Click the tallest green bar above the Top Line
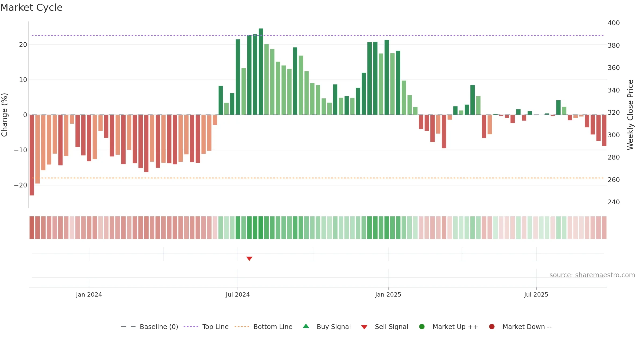 point(261,72)
